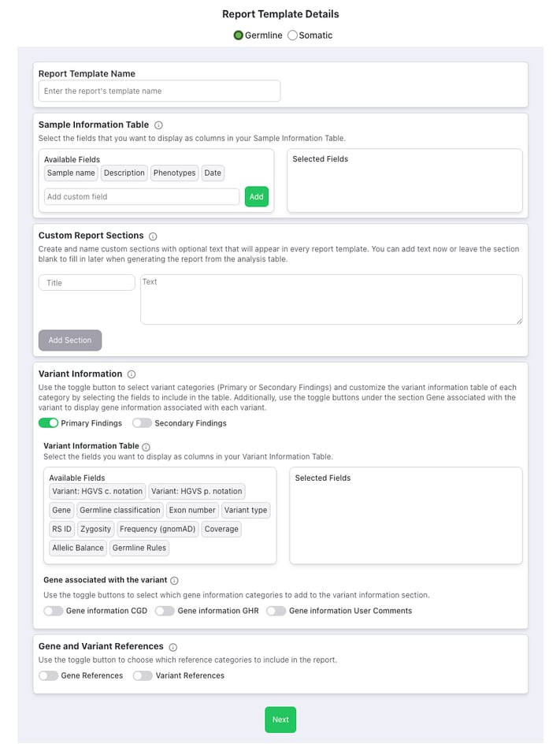
Task: Select the RS ID field chip
Action: coord(61,529)
